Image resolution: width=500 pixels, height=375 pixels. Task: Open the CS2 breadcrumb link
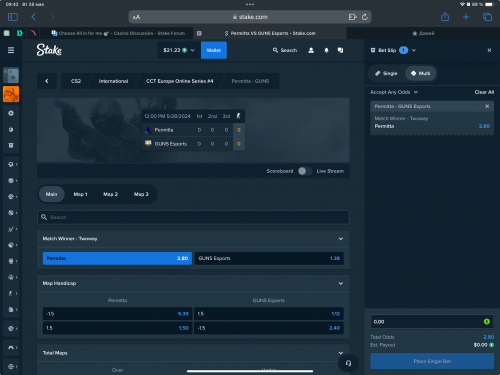(76, 81)
